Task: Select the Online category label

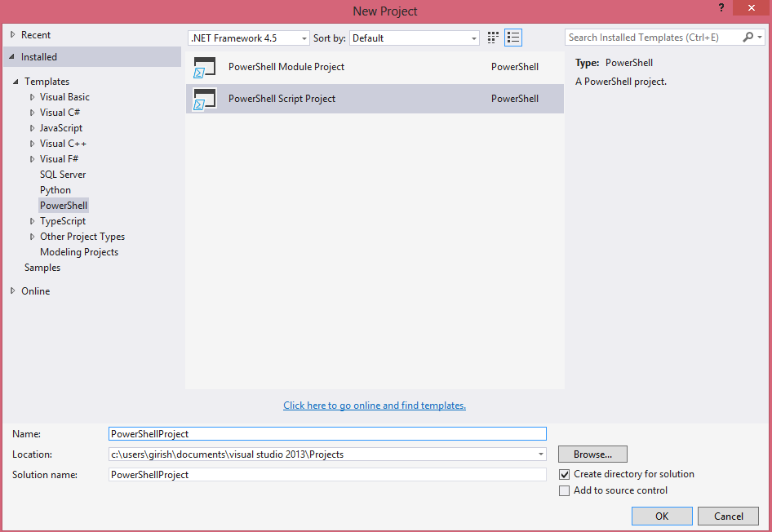Action: point(35,291)
